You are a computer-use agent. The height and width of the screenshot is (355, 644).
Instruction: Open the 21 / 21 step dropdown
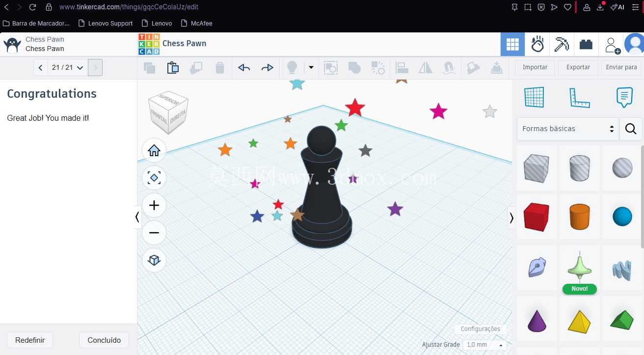67,68
